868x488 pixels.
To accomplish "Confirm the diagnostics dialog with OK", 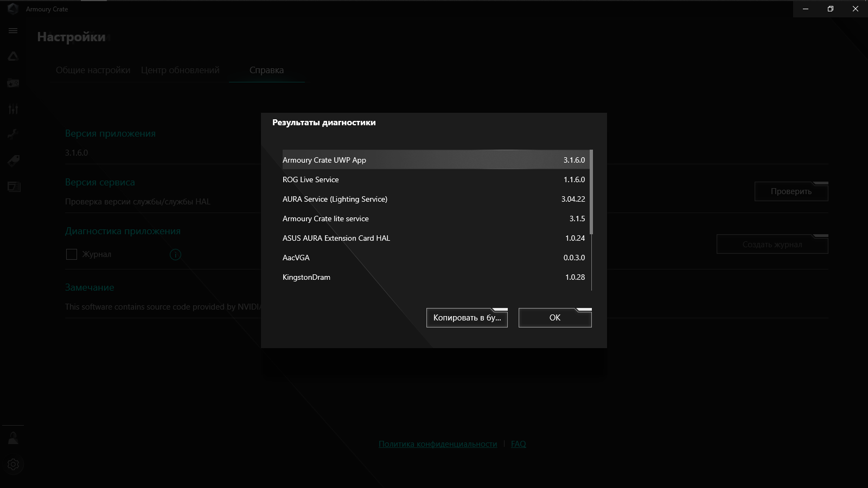I will (x=555, y=318).
